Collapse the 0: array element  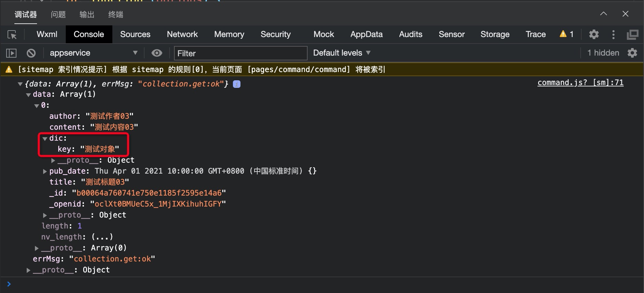tap(37, 106)
